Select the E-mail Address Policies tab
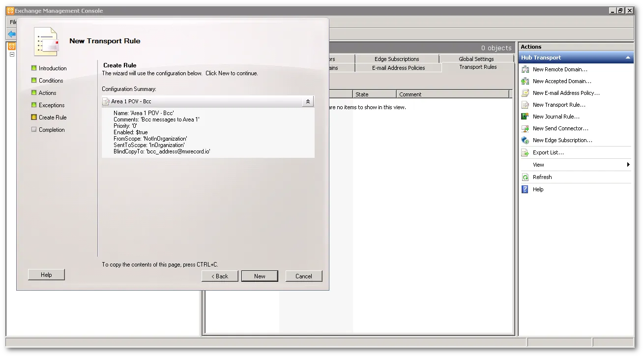This screenshot has width=644, height=357. click(398, 68)
